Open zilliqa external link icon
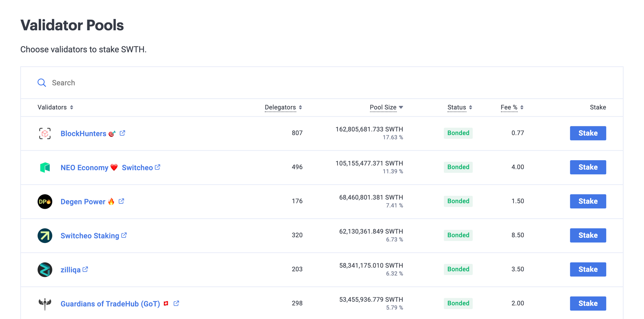The width and height of the screenshot is (644, 319). [85, 269]
